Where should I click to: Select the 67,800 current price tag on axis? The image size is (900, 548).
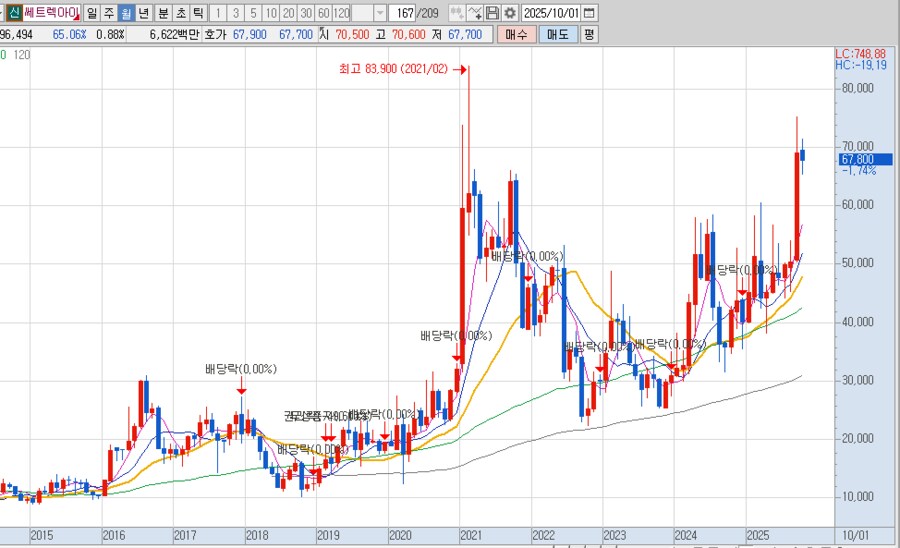[864, 159]
